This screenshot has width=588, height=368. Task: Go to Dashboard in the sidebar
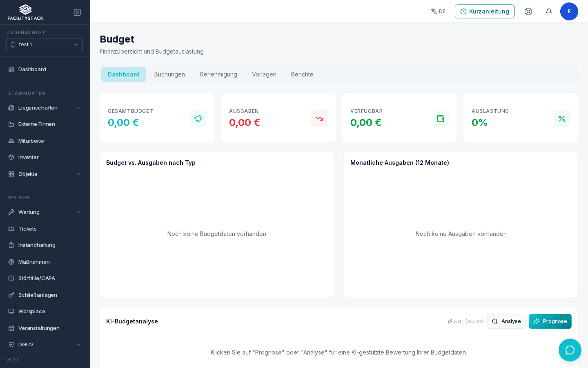[45, 69]
